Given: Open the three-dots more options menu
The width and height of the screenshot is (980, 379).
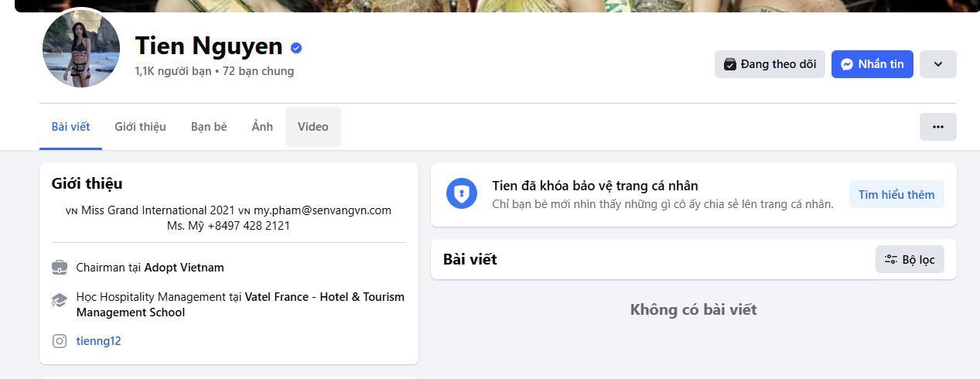Looking at the screenshot, I should coord(937,127).
